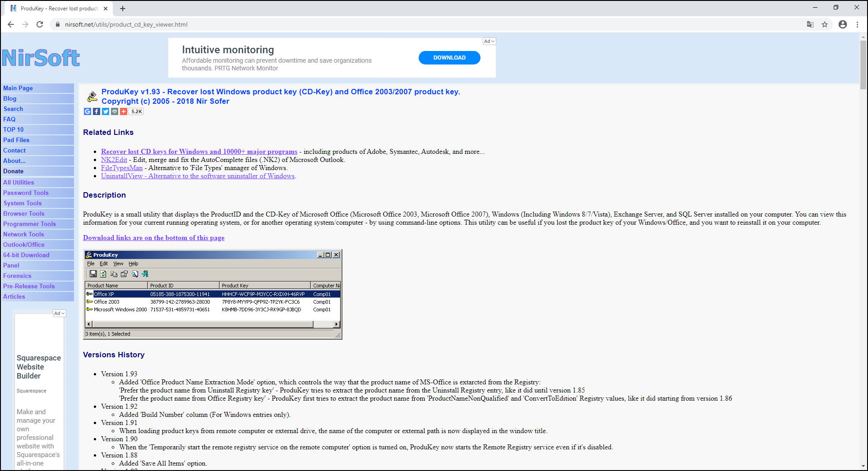The height and width of the screenshot is (471, 868).
Task: Bookmark this page with star icon
Action: point(825,24)
